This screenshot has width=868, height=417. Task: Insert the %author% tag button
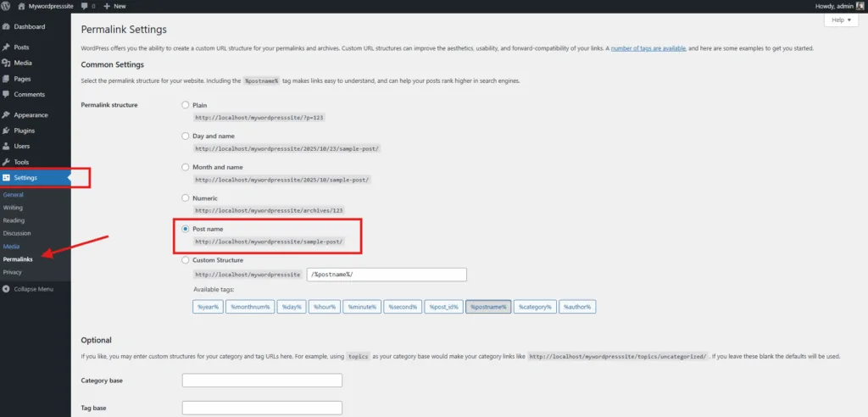576,307
